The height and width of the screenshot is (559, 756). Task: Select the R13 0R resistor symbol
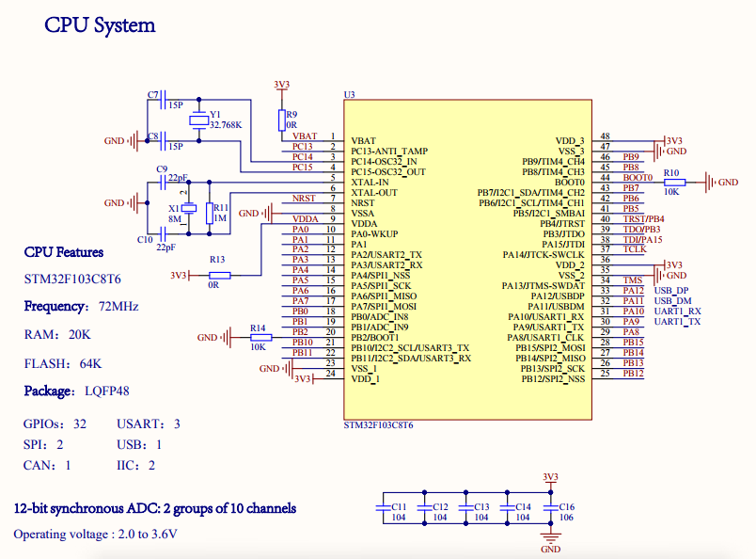pos(219,276)
